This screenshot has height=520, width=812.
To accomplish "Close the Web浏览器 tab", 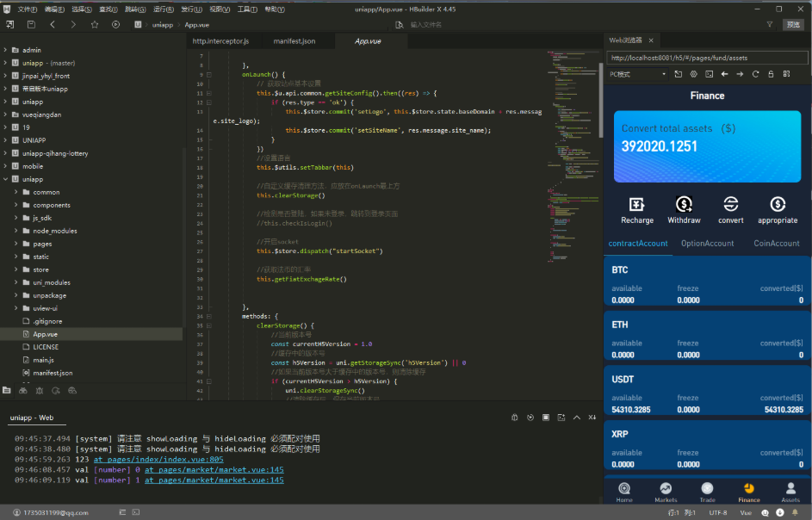I will [651, 40].
